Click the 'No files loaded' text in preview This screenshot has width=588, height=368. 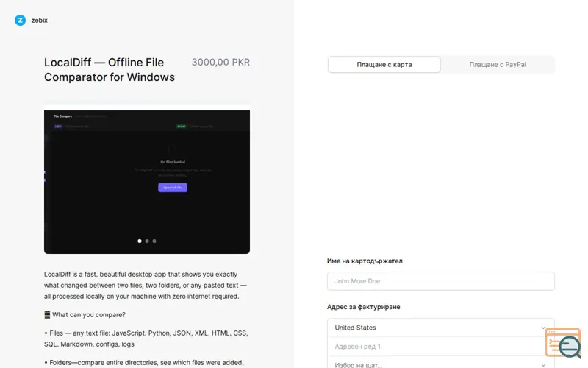click(x=173, y=162)
